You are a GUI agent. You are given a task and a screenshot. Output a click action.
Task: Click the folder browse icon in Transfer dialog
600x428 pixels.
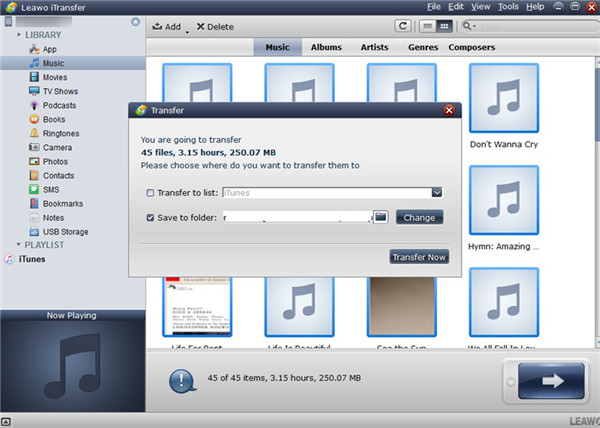pyautogui.click(x=380, y=217)
